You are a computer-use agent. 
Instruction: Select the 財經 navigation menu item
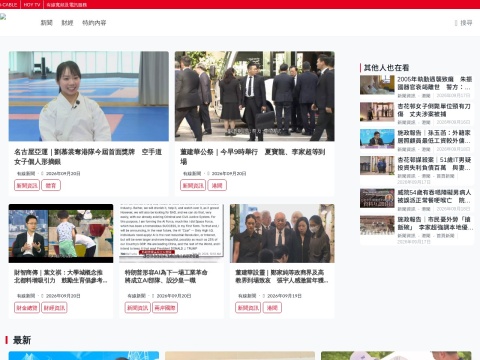point(67,23)
